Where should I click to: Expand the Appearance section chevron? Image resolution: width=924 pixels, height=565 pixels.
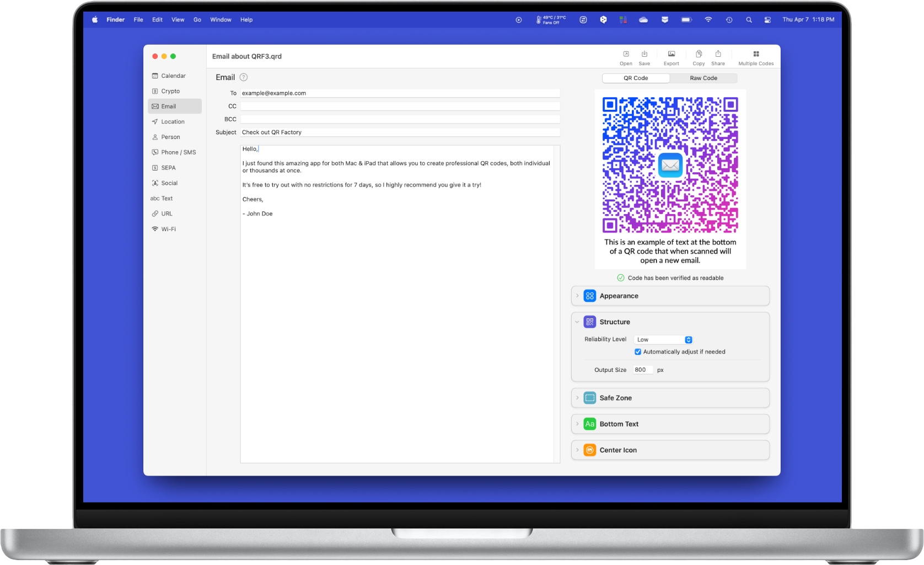[577, 296]
